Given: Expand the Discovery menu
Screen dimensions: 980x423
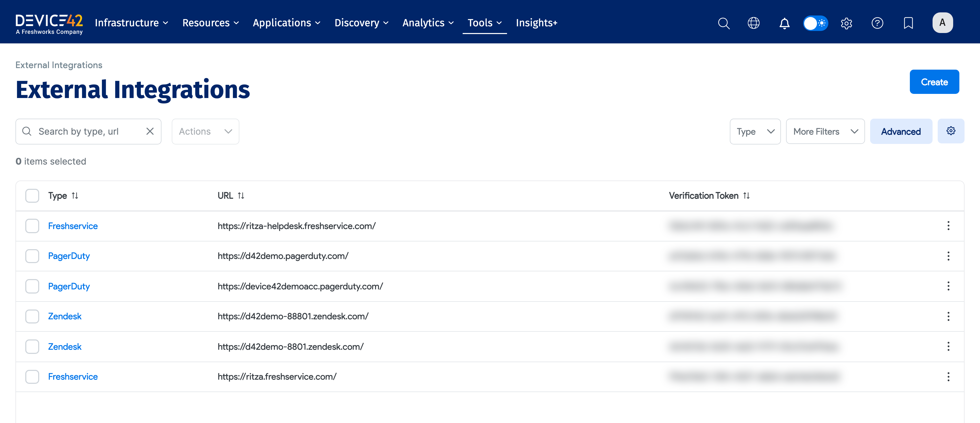Looking at the screenshot, I should click(x=361, y=23).
